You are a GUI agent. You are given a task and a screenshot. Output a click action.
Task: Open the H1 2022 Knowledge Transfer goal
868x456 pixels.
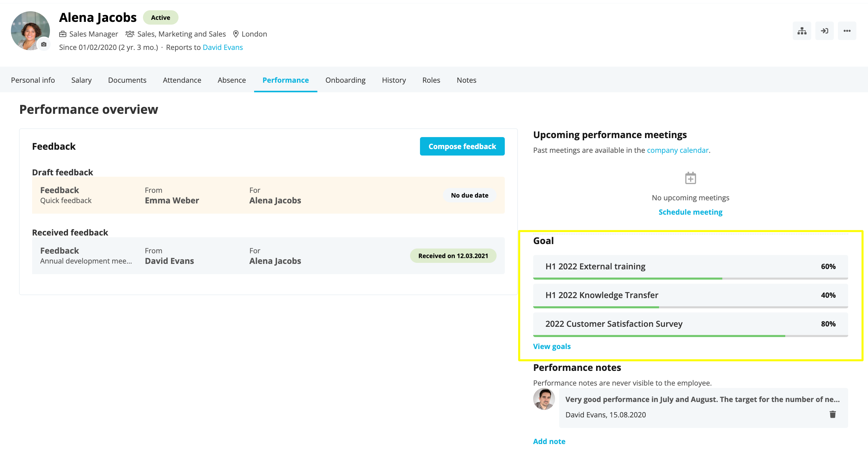[691, 296]
